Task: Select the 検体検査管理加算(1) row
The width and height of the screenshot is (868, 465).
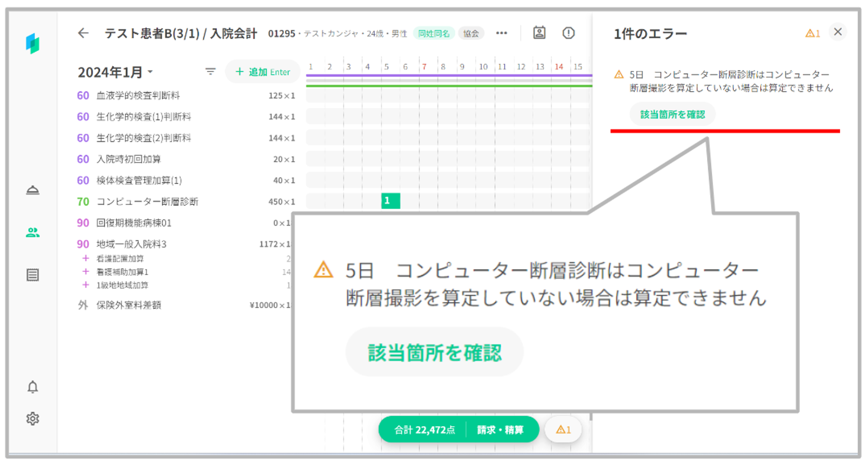Action: click(x=186, y=180)
